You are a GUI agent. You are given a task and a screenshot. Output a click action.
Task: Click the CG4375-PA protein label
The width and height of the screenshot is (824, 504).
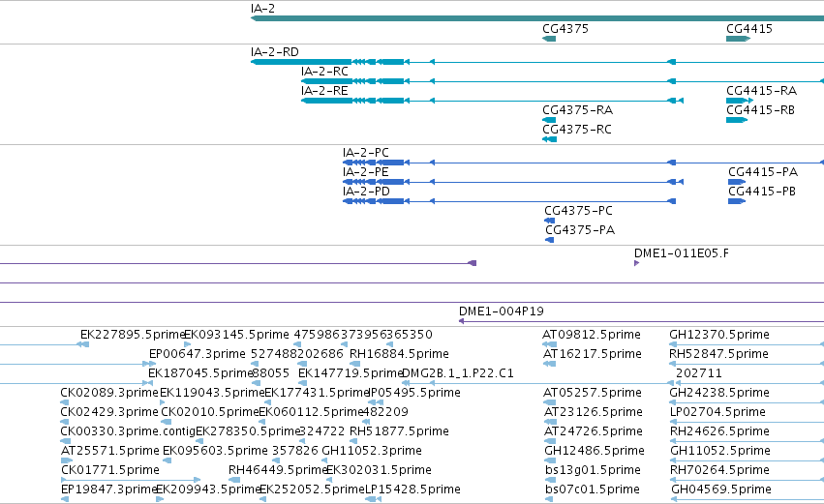[580, 230]
